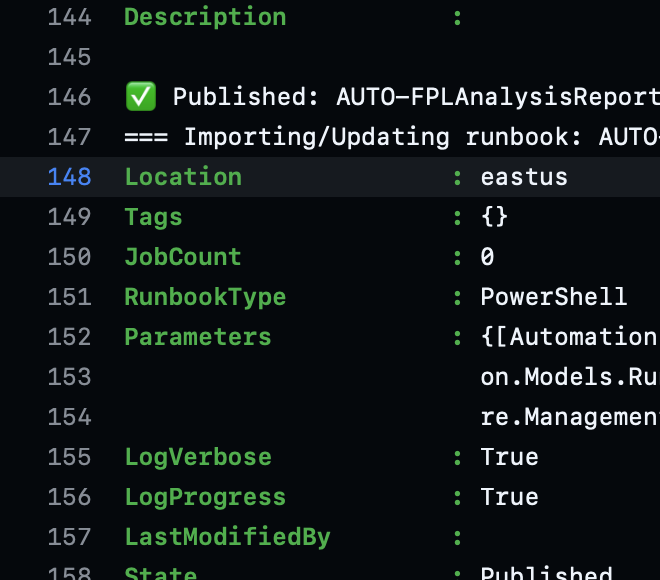Select line number 148 in the log
Screen dimensions: 660x580
(x=69, y=177)
